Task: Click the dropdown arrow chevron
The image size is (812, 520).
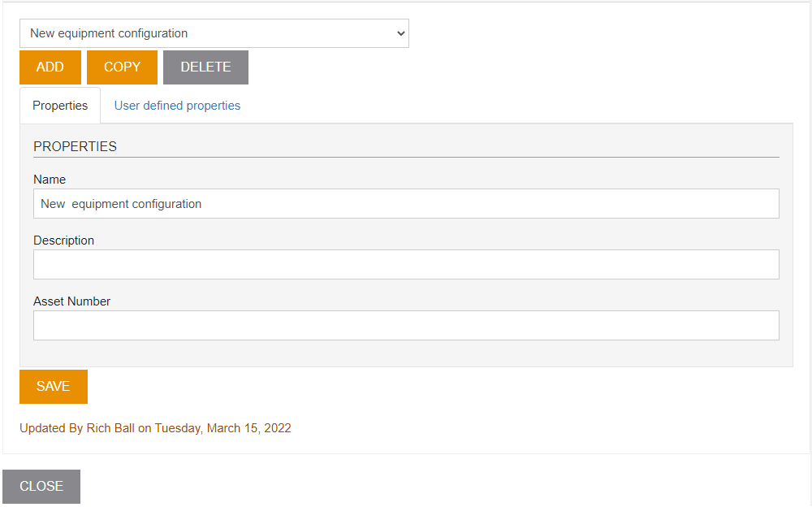Action: (400, 33)
